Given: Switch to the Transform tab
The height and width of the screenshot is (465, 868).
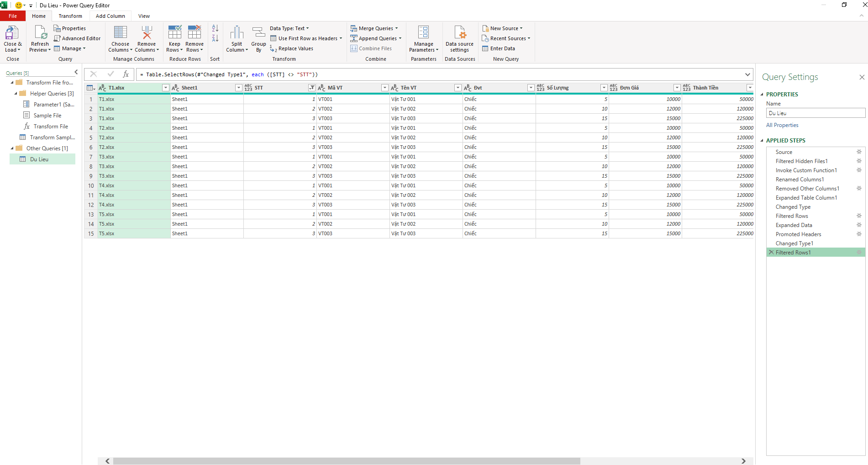Looking at the screenshot, I should coord(70,16).
